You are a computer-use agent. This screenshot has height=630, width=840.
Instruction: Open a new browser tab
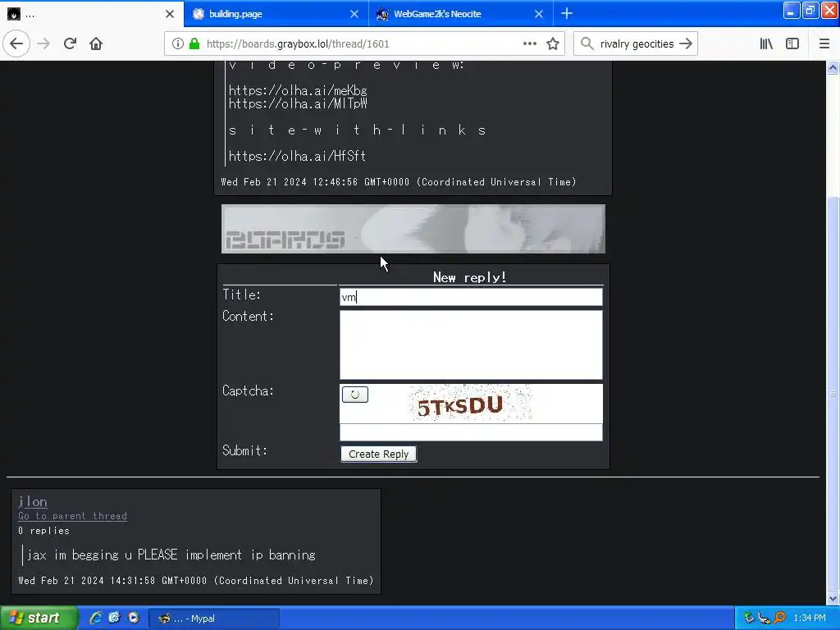click(x=567, y=13)
